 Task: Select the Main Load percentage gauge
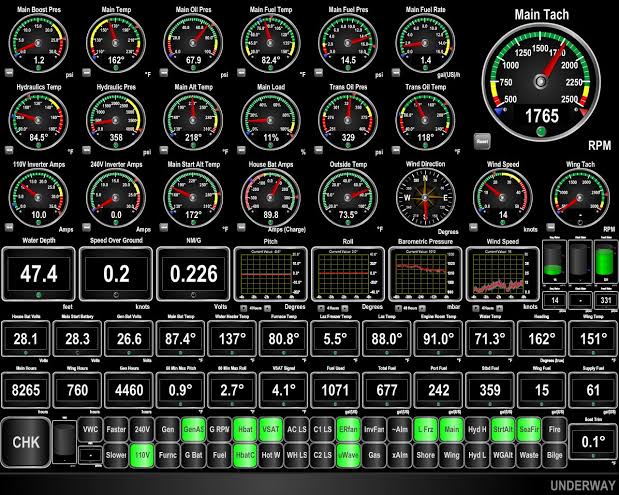coord(270,121)
